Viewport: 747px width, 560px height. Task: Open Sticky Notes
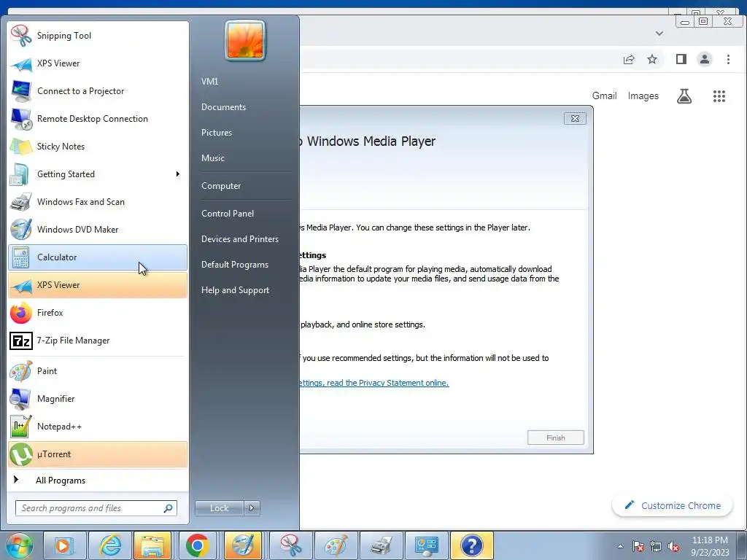tap(98, 146)
